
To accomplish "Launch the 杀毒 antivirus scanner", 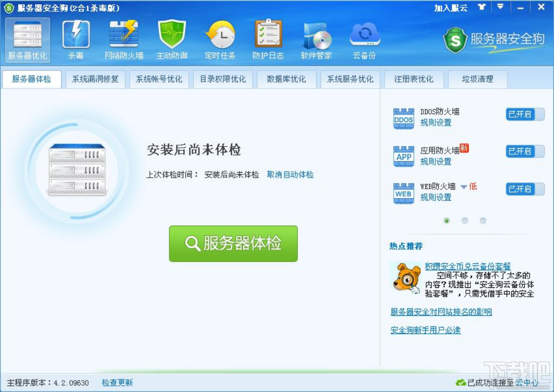I will tap(75, 38).
